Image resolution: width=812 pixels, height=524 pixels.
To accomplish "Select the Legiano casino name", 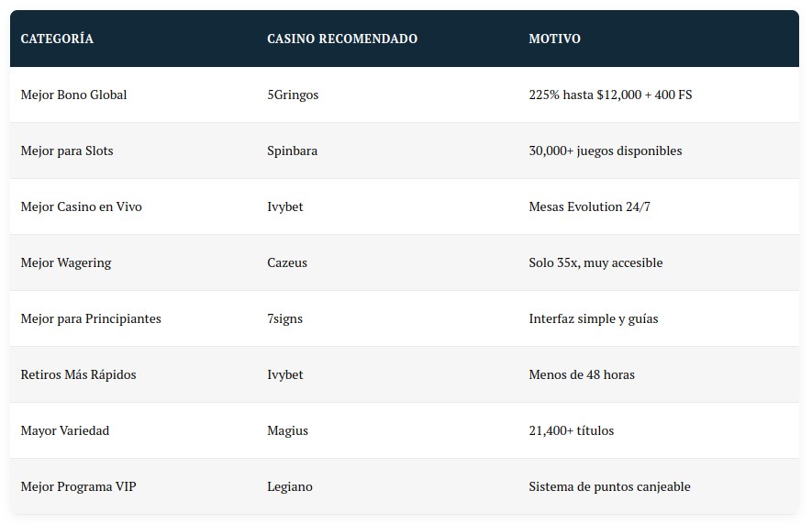I will 289,486.
